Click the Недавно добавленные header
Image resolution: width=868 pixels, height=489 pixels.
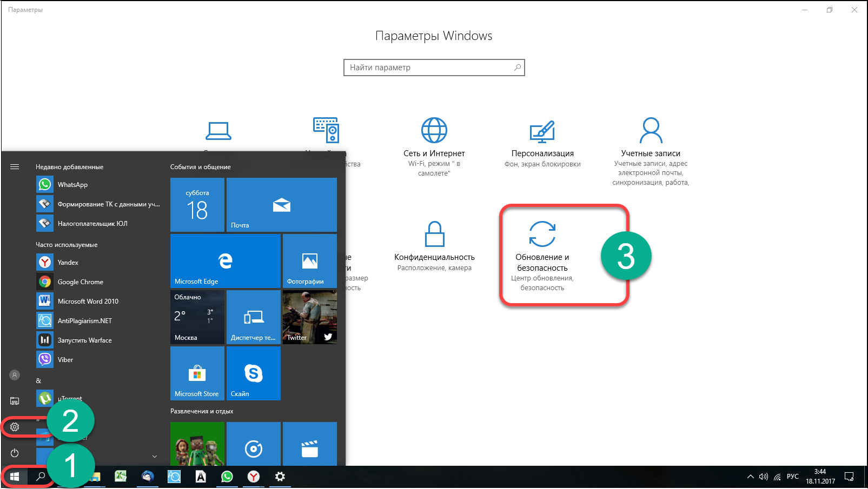tap(69, 167)
